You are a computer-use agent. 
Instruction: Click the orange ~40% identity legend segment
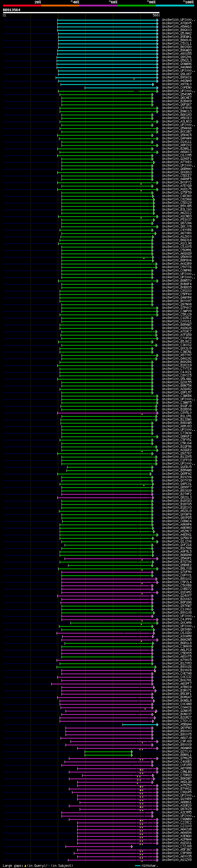(60, 6)
